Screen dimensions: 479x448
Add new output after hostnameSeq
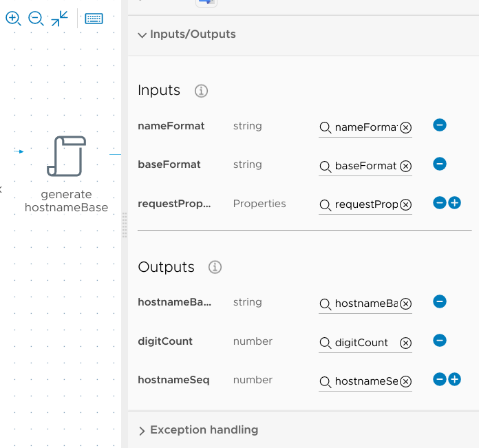pos(454,379)
